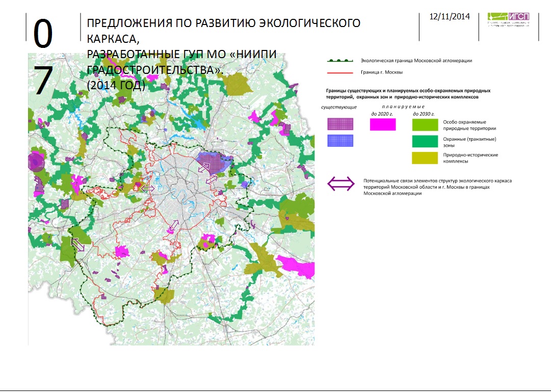Viewport: 551px width, 392px height.
Task: Click the column header 'существующие'
Action: pos(339,107)
